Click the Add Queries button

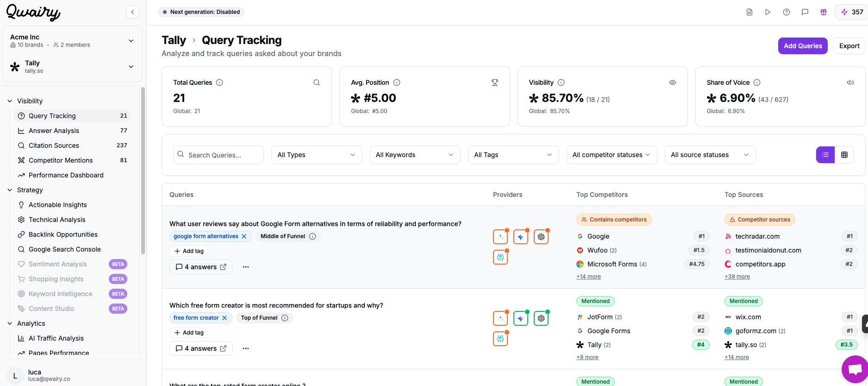[803, 46]
